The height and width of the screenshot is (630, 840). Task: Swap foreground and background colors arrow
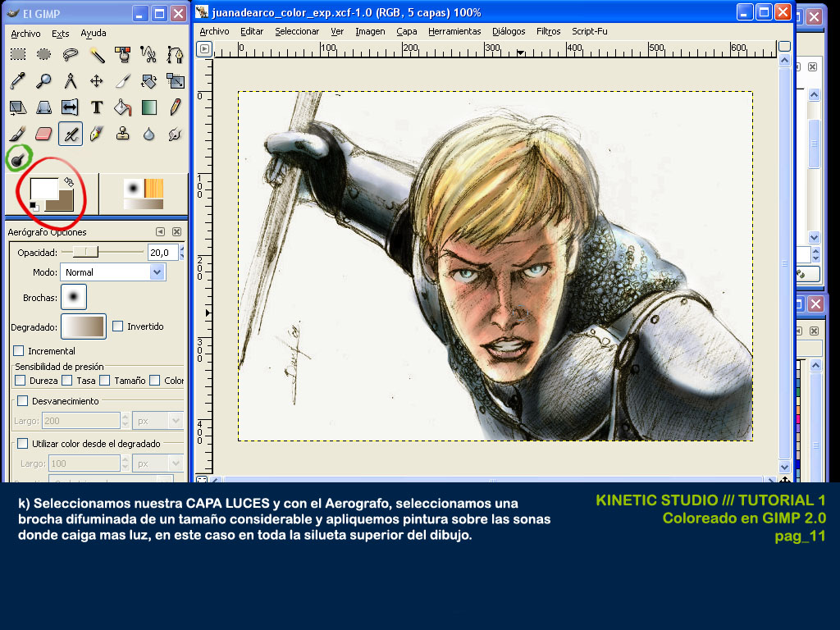click(69, 182)
